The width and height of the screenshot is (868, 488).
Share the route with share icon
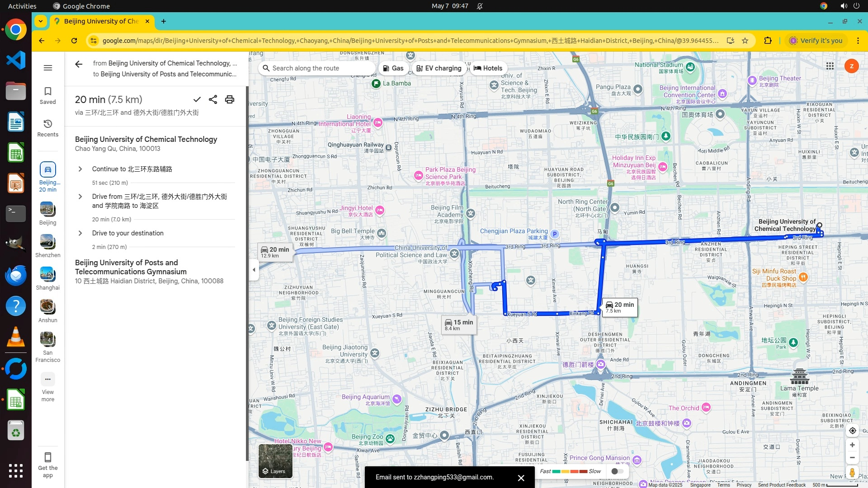(x=213, y=100)
